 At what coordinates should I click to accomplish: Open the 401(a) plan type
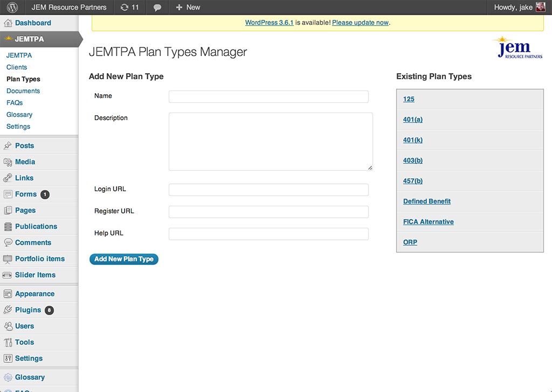coord(413,120)
